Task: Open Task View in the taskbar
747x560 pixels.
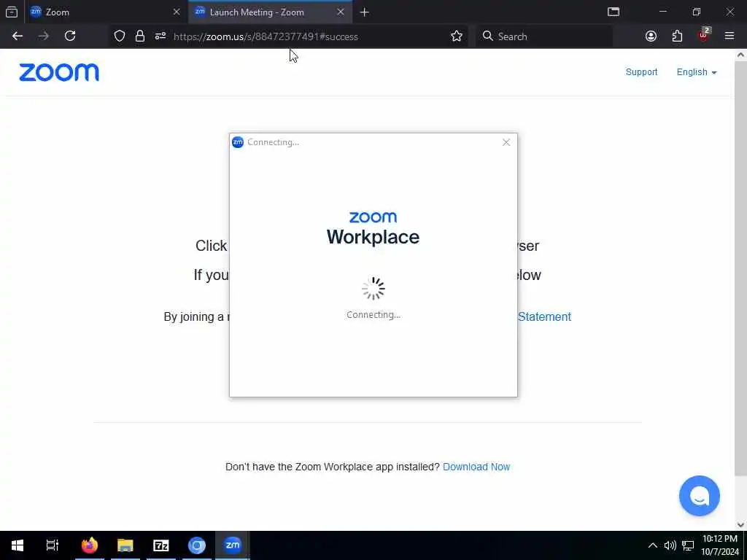Action: click(53, 545)
